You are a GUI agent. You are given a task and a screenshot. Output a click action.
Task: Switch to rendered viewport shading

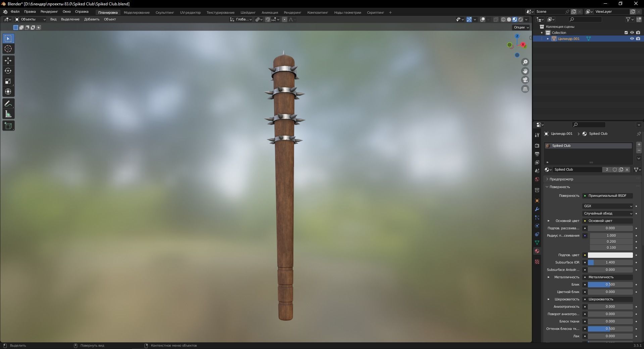(521, 19)
